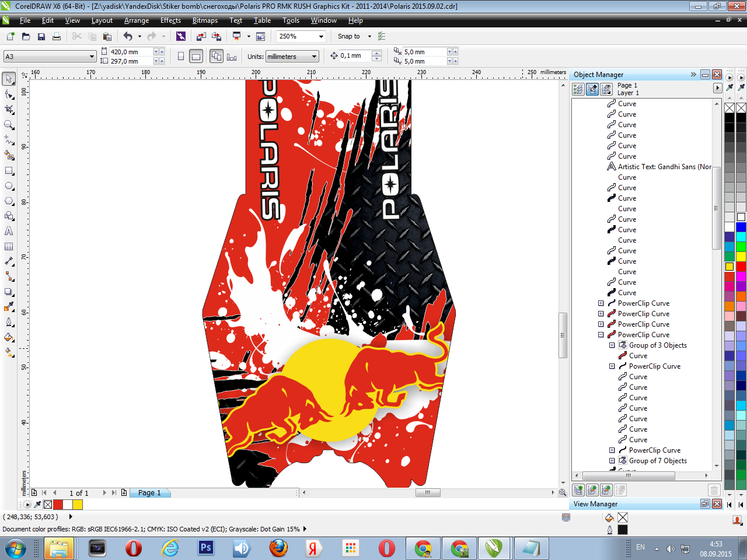
Task: Open the Effects menu
Action: tap(170, 20)
